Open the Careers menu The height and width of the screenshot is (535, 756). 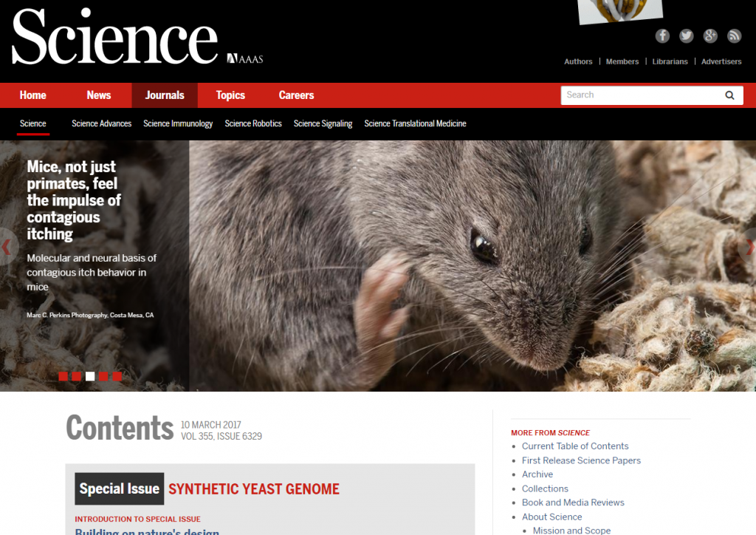(x=297, y=95)
